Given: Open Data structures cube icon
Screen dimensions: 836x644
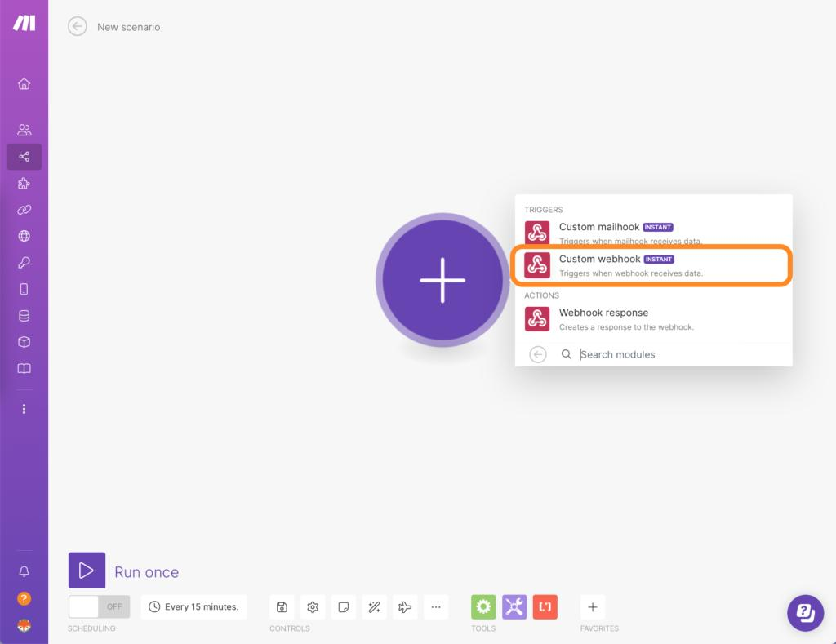Looking at the screenshot, I should point(24,342).
